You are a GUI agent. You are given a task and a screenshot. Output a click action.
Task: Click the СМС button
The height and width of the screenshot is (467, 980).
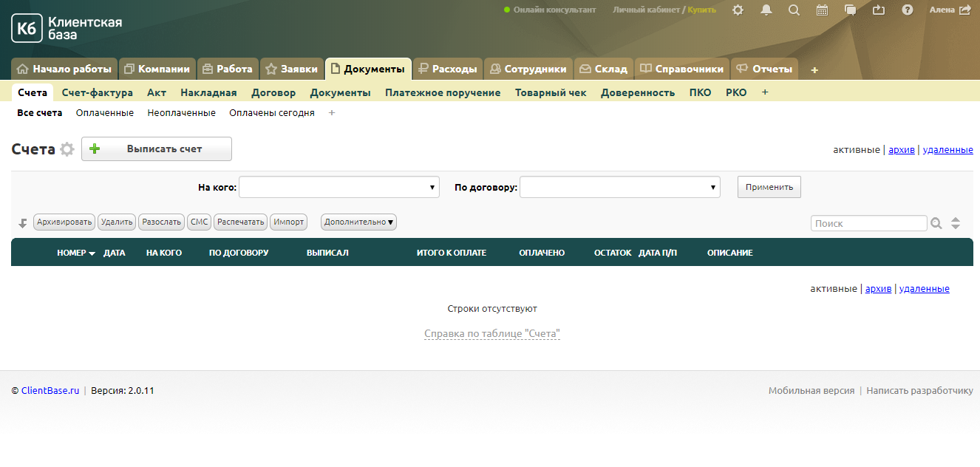point(200,222)
